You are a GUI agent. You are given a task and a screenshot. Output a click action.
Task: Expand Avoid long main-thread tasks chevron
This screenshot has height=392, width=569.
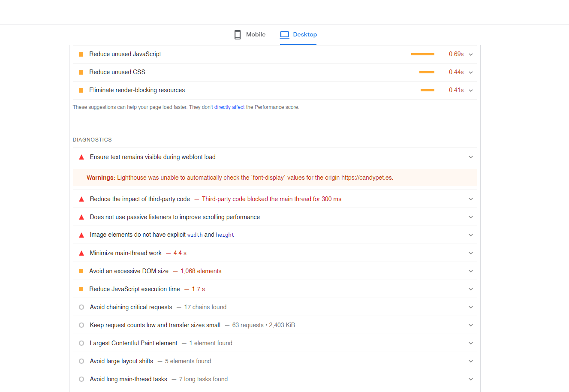[x=471, y=379]
